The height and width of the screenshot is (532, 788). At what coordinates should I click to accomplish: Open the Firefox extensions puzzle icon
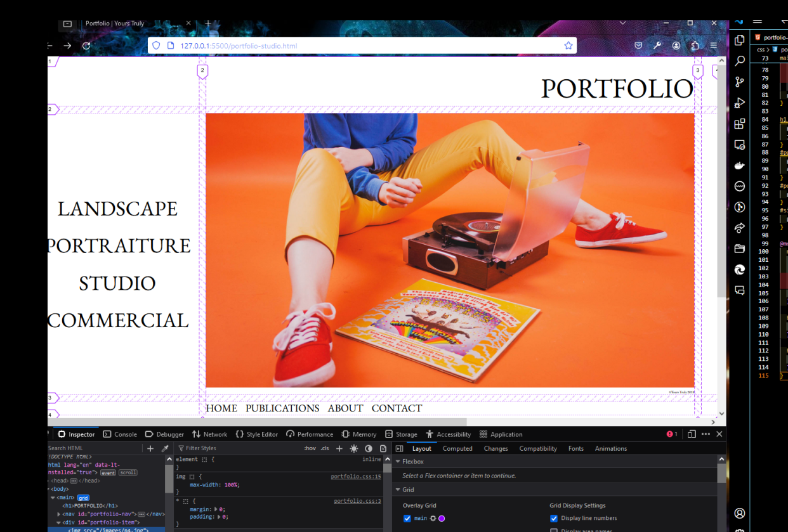pyautogui.click(x=695, y=46)
